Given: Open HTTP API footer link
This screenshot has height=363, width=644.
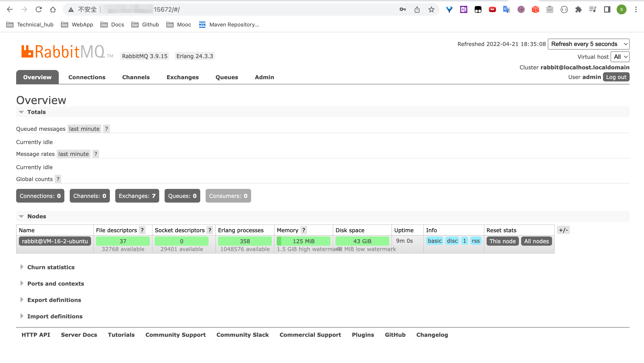Looking at the screenshot, I should click(36, 335).
